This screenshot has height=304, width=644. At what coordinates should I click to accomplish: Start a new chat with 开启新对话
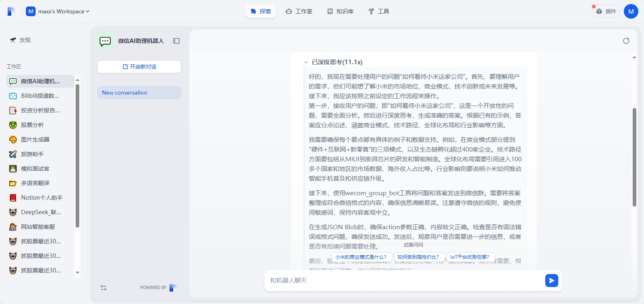click(x=139, y=67)
